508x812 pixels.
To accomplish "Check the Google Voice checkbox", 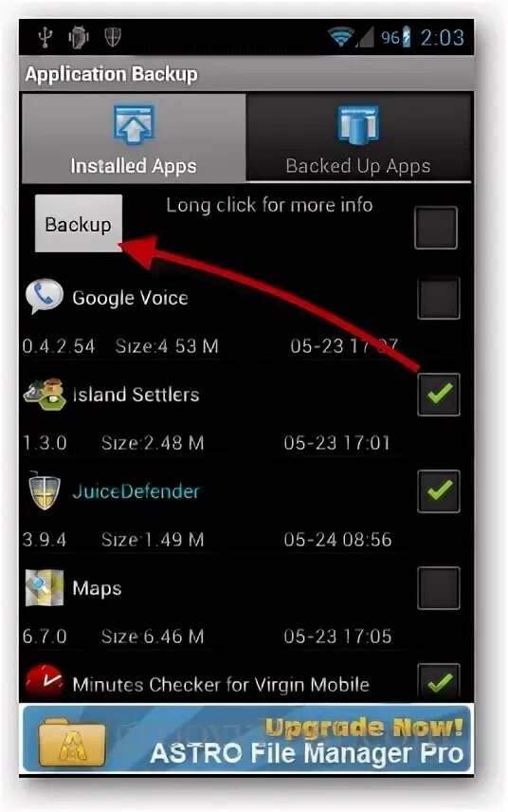I will click(438, 298).
